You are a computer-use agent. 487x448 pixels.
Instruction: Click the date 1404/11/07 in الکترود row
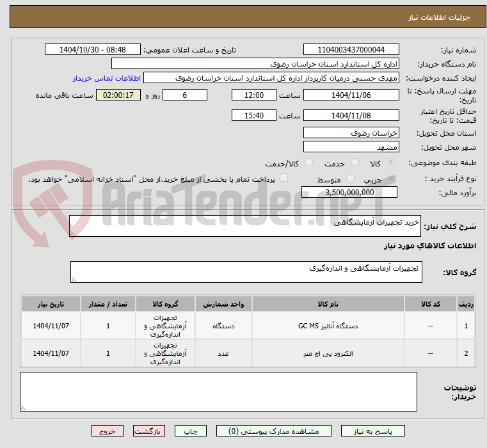[51, 353]
